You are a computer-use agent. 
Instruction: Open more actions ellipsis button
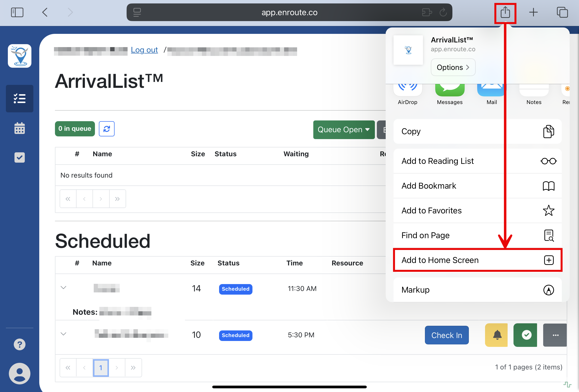pos(555,335)
